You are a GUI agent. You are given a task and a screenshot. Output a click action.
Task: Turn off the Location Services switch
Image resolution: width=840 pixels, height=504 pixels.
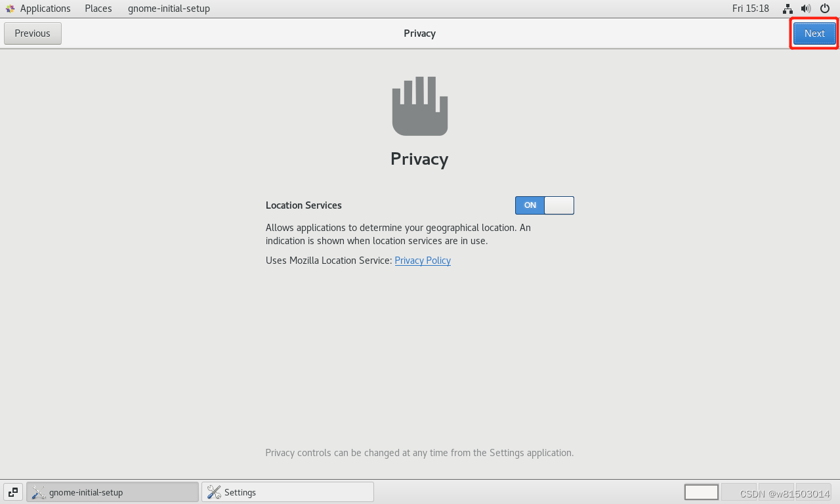click(x=545, y=205)
